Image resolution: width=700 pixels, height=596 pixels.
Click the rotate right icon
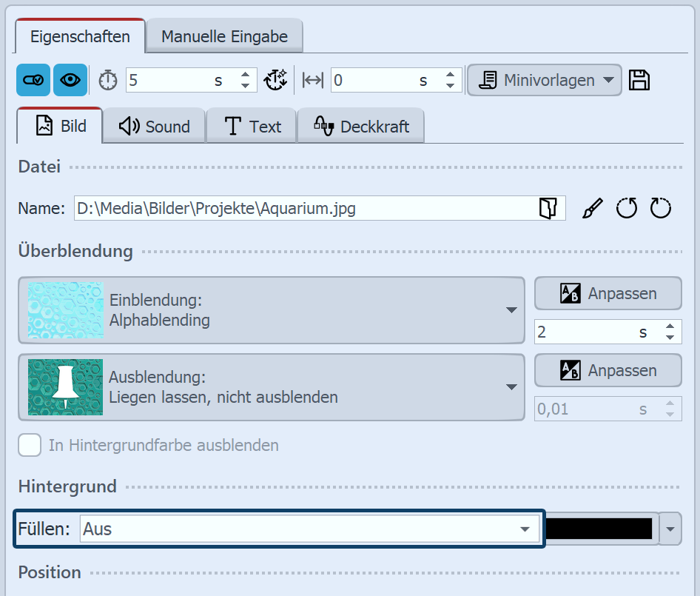(x=660, y=208)
